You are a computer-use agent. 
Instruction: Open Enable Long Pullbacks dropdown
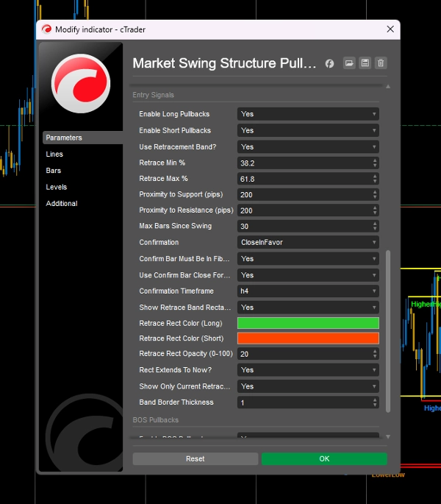tap(308, 114)
